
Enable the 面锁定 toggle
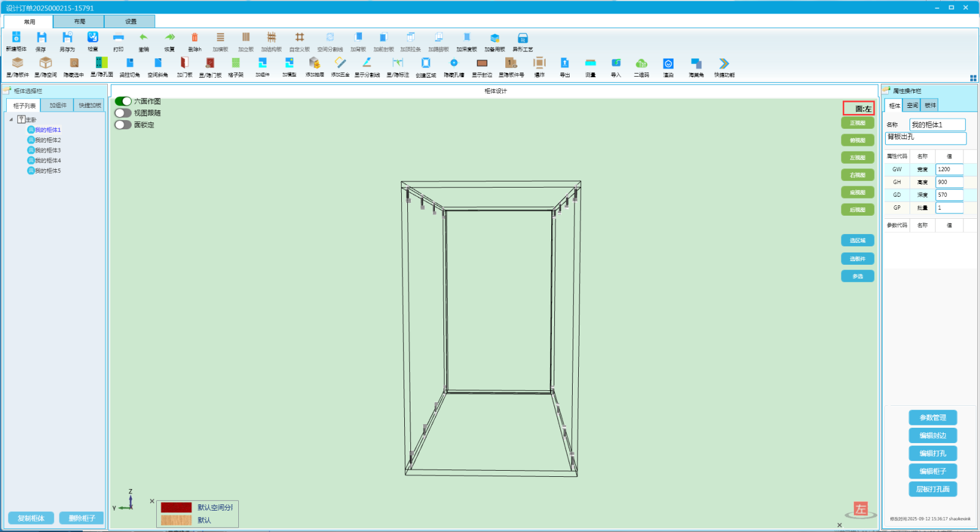click(x=123, y=125)
